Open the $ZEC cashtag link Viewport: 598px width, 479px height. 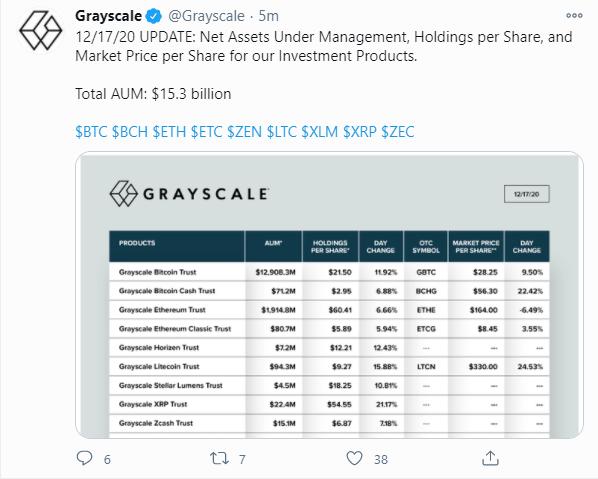(x=397, y=132)
